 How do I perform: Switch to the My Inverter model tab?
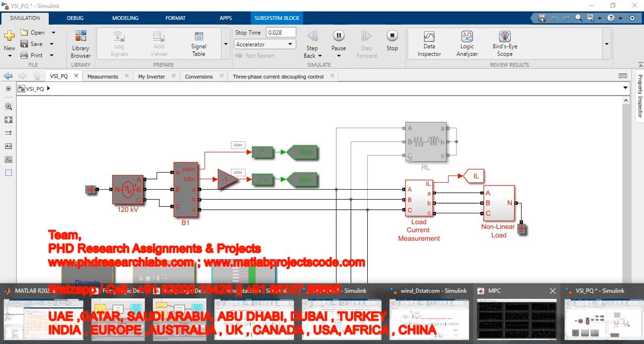[x=152, y=77]
